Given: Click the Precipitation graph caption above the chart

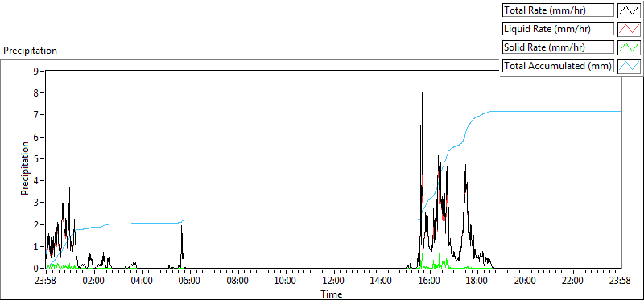Looking at the screenshot, I should pos(30,51).
